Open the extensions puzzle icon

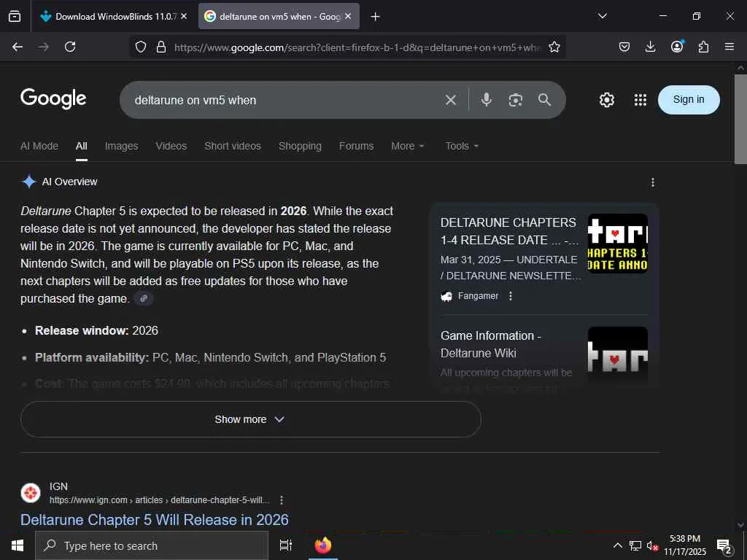[703, 47]
